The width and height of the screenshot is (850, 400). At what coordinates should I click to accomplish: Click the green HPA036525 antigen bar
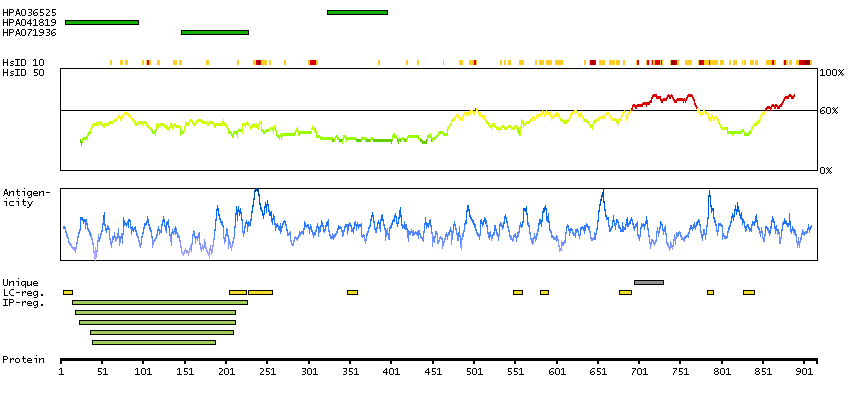pyautogui.click(x=357, y=12)
